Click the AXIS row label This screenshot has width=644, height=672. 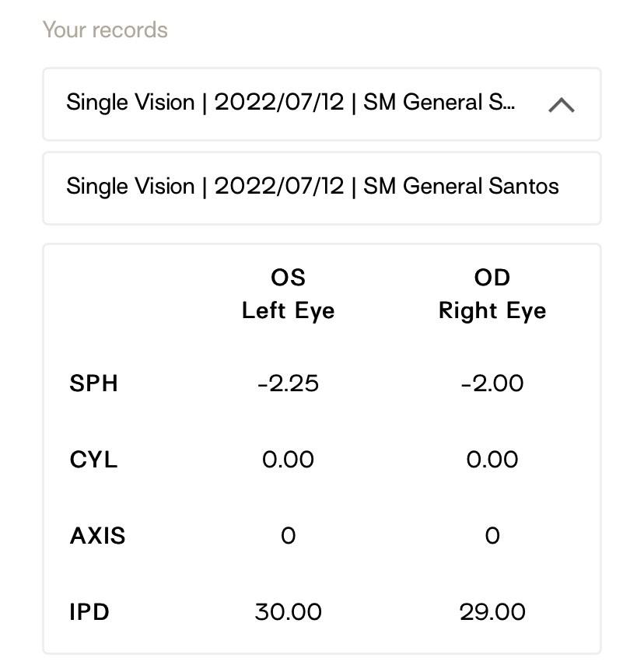[x=97, y=535]
